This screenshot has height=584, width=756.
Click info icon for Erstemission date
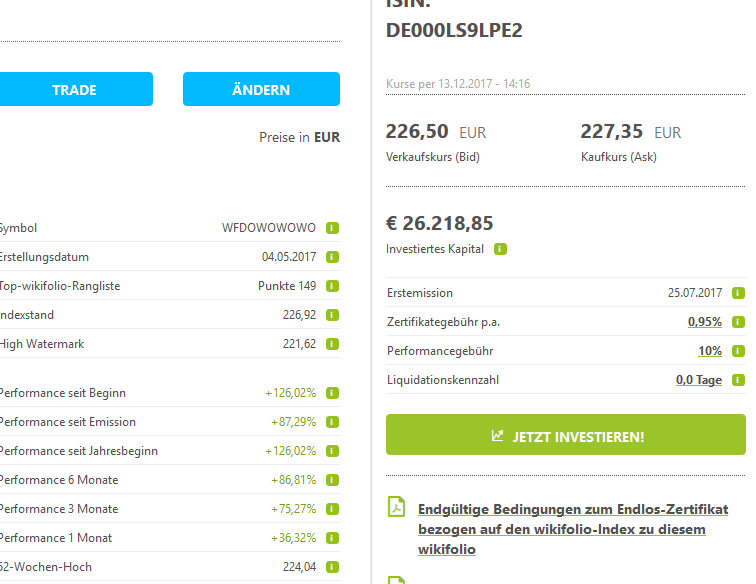pos(738,293)
